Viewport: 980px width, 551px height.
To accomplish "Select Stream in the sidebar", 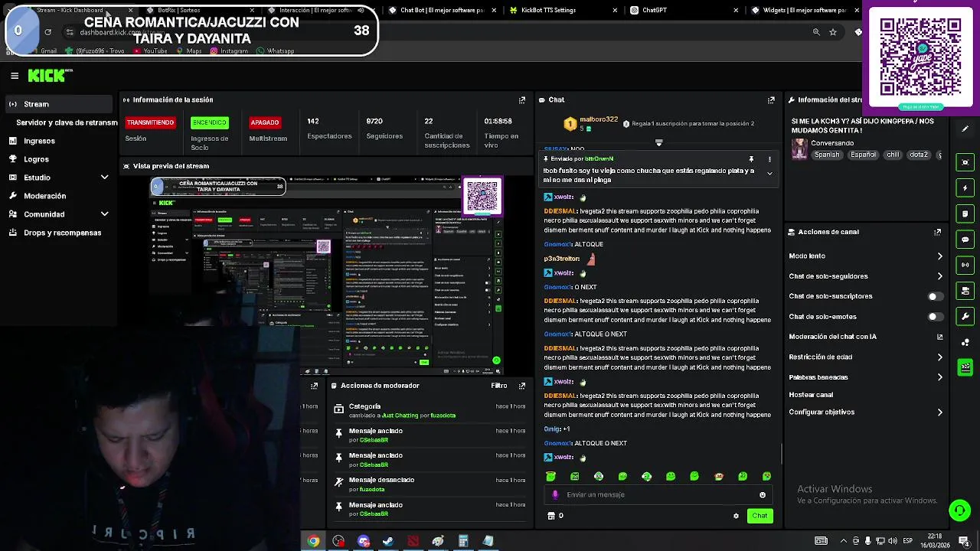I will click(x=60, y=104).
